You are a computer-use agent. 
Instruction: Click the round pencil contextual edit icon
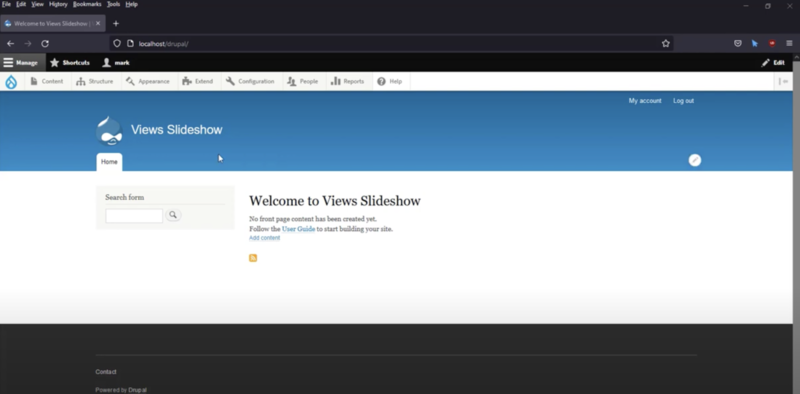[695, 160]
